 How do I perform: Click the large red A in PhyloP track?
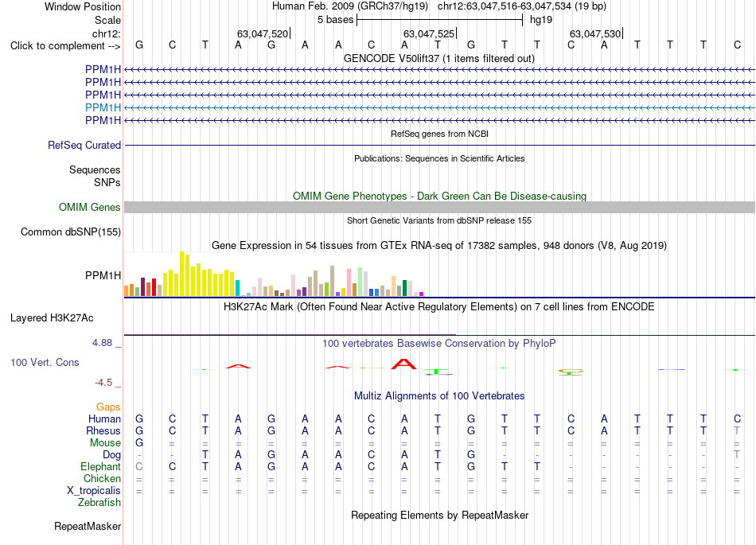pyautogui.click(x=403, y=364)
